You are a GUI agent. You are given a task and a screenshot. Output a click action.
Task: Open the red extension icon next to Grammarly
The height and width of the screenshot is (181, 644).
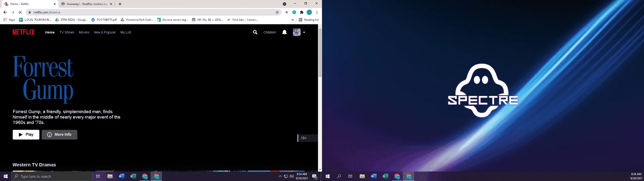coord(286,12)
